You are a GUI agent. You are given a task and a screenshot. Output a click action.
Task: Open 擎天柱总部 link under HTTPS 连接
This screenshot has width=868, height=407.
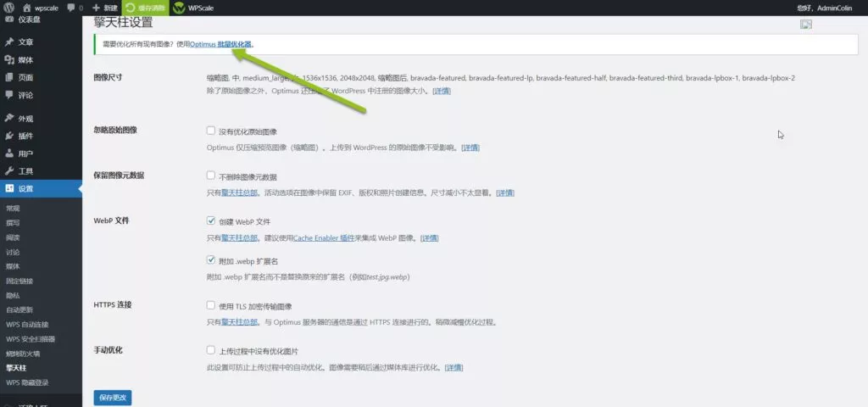tap(239, 322)
